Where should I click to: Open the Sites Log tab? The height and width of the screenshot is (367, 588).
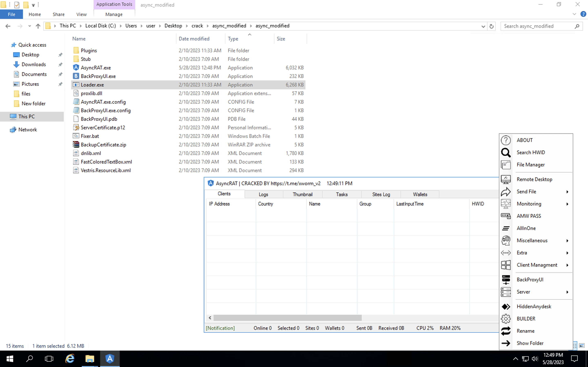381,195
